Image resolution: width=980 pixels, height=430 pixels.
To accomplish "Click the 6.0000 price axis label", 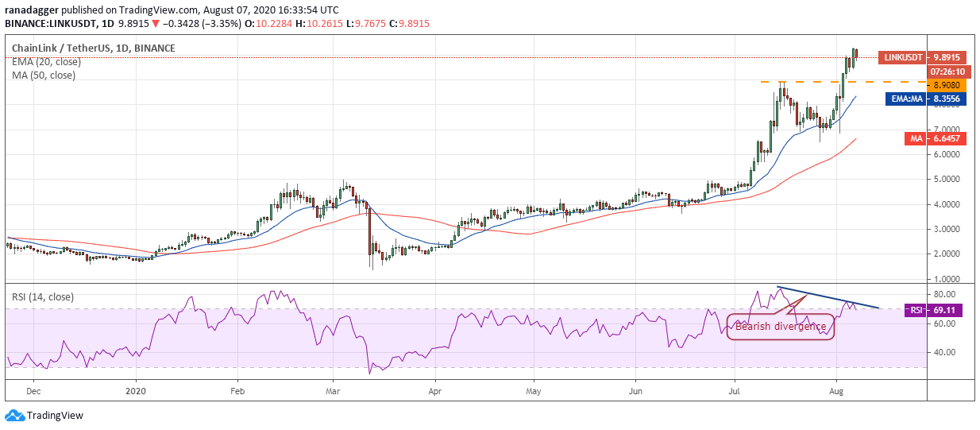I will [947, 155].
